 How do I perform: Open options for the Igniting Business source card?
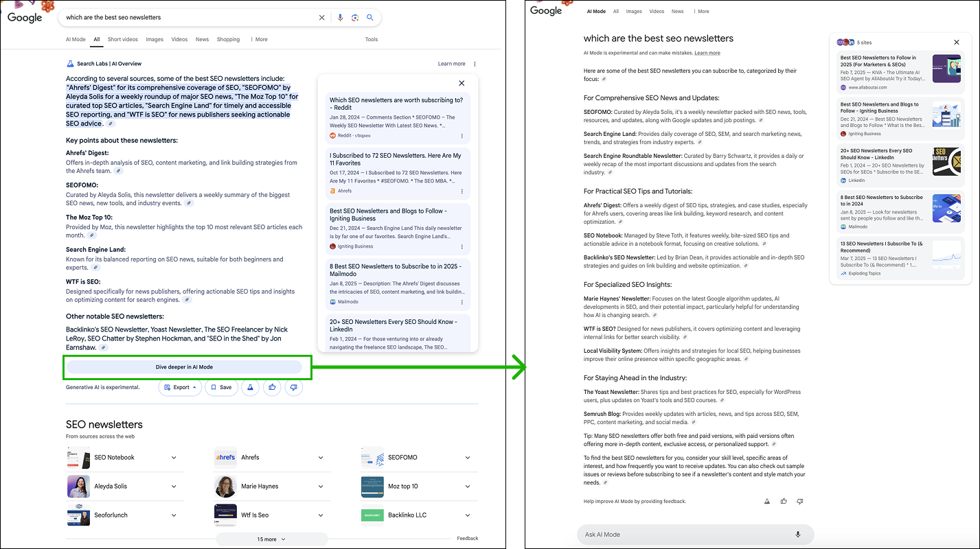coord(461,246)
